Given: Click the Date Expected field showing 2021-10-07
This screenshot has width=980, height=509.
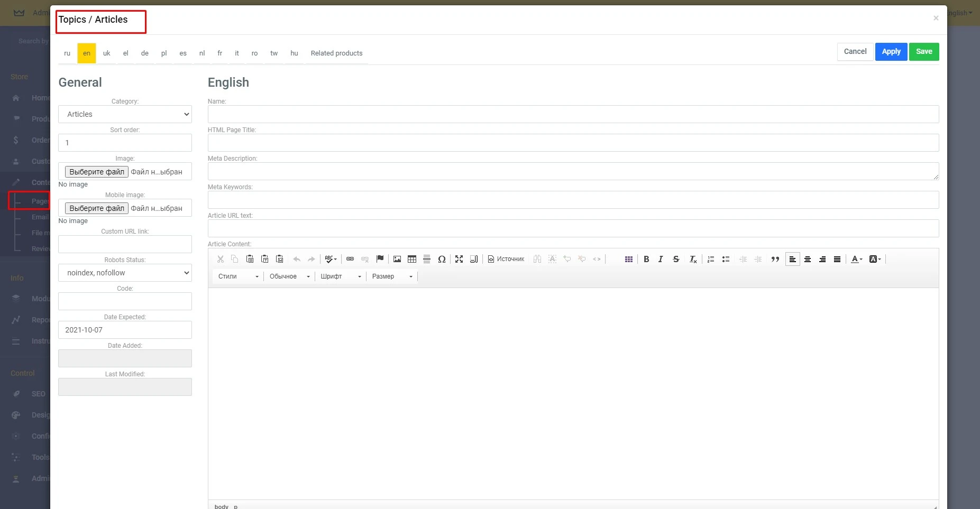Looking at the screenshot, I should coord(125,330).
